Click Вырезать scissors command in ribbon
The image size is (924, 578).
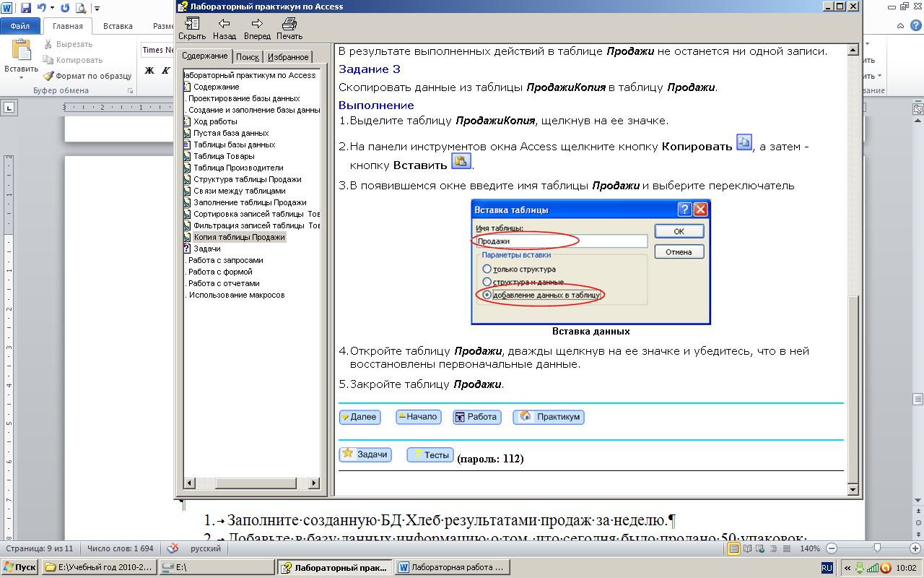click(69, 44)
